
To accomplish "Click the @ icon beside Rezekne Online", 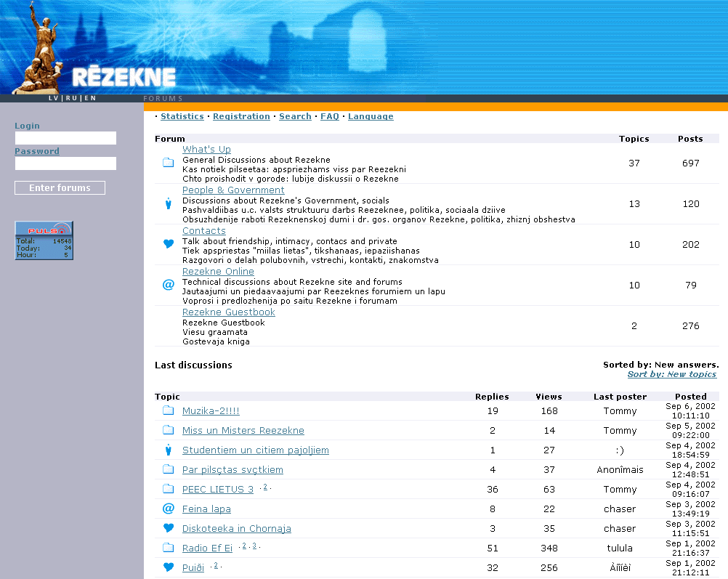I will (x=168, y=285).
